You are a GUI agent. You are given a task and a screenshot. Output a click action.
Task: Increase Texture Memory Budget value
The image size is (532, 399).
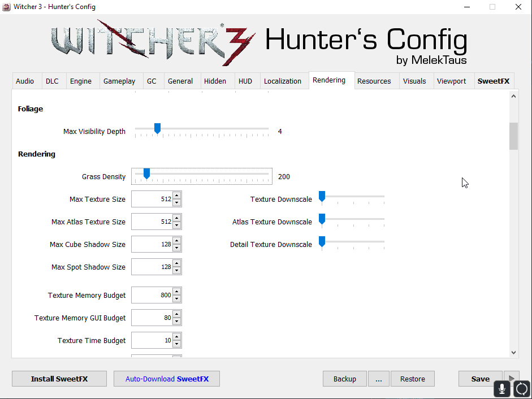(176, 291)
